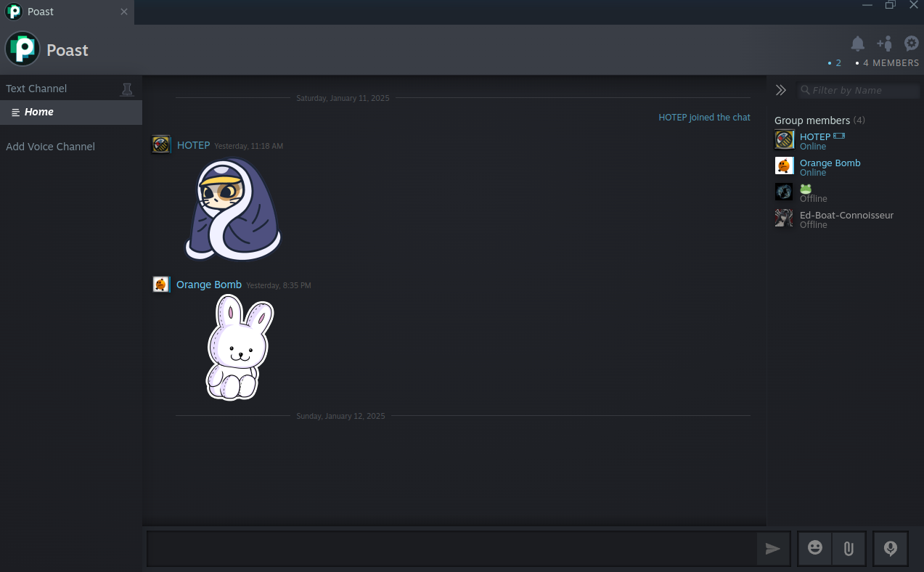Click Add Voice Channel
This screenshot has width=924, height=572.
click(x=50, y=147)
